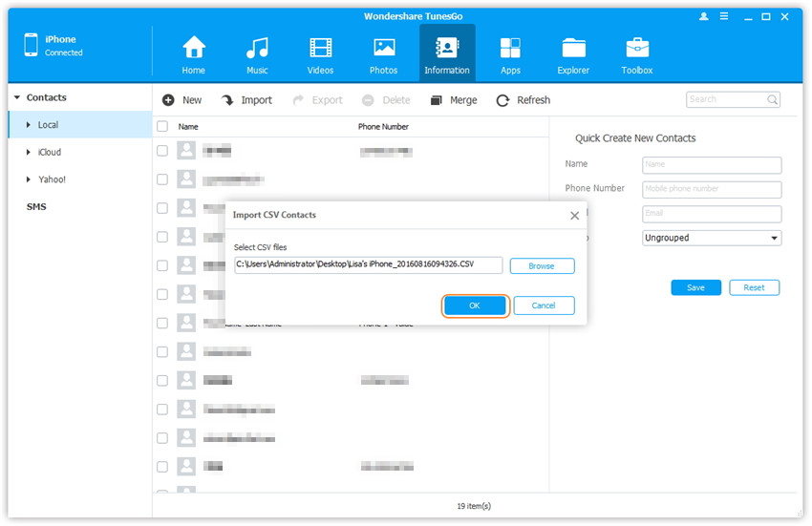Open the Ungrouped group dropdown
The image size is (812, 526).
712,238
